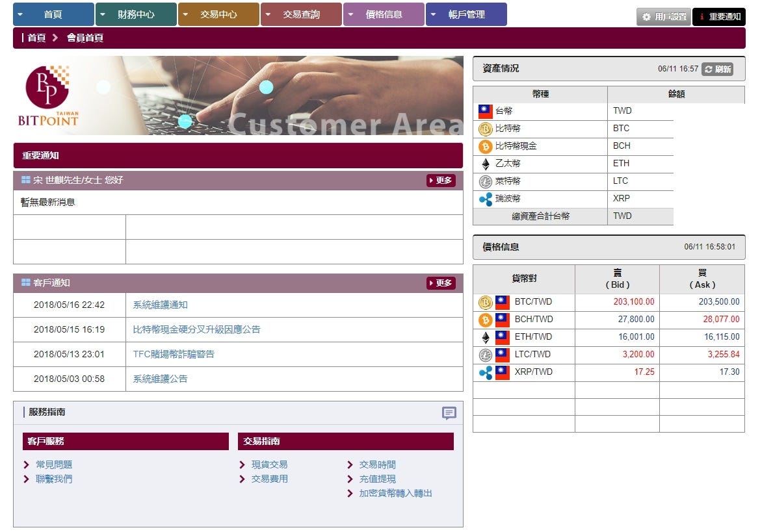This screenshot has height=532, width=760.
Task: Click the LTC/TWD Bid price 3,200.00
Action: [x=638, y=355]
